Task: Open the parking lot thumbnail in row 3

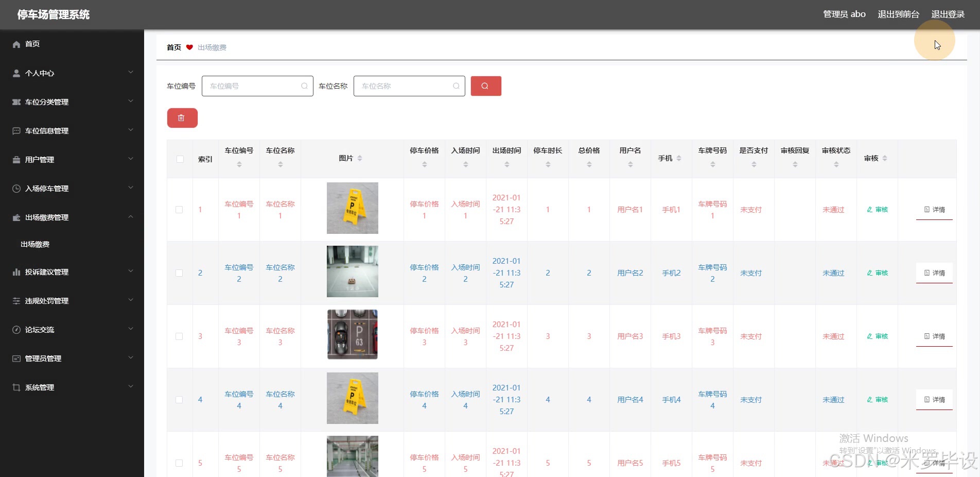Action: point(353,335)
